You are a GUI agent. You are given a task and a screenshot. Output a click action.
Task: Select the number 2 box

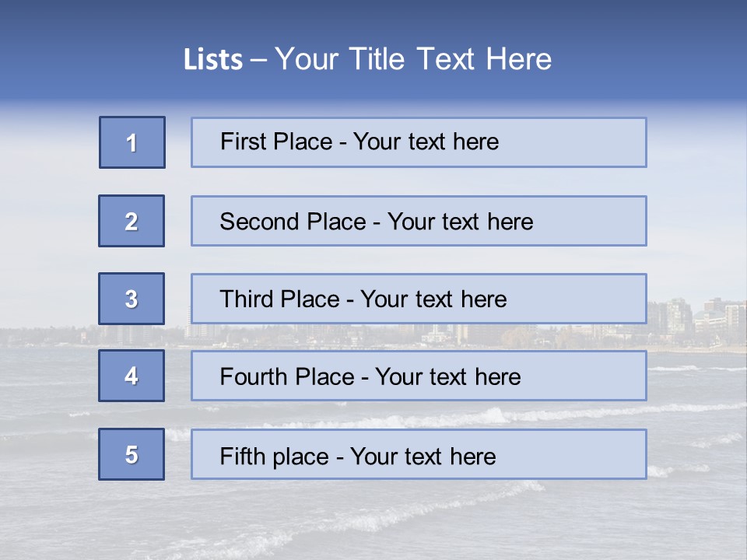[132, 221]
